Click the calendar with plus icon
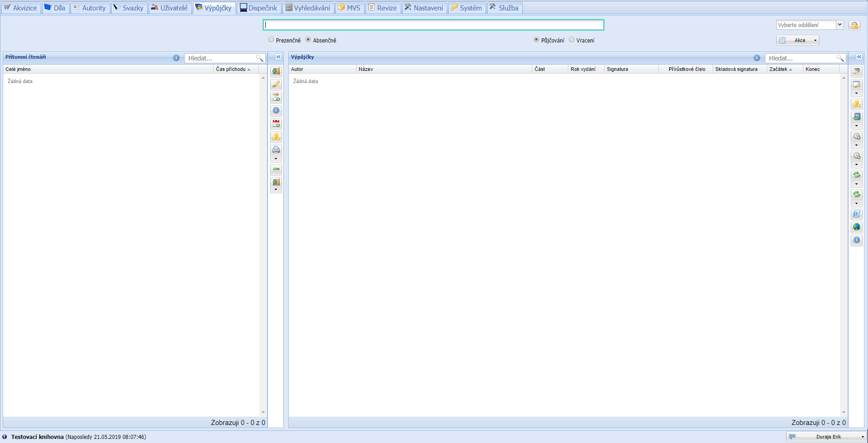 [x=276, y=124]
